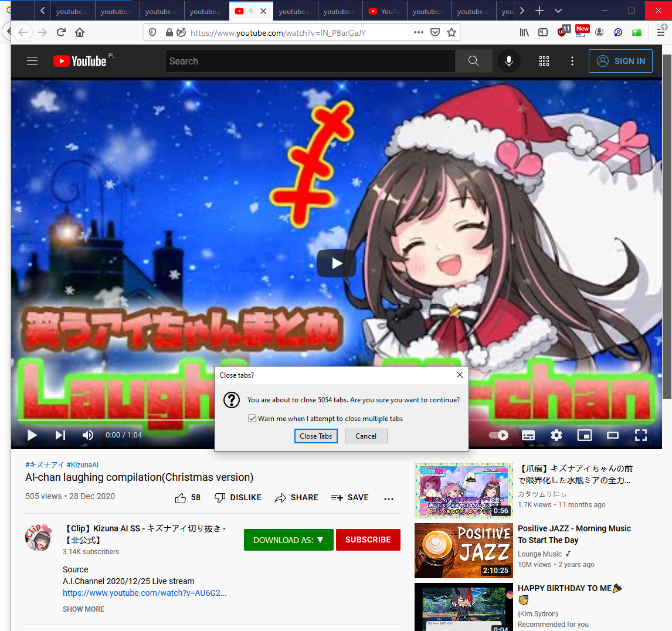Bookmark this page with the star
Image resolution: width=672 pixels, height=631 pixels.
click(x=452, y=33)
